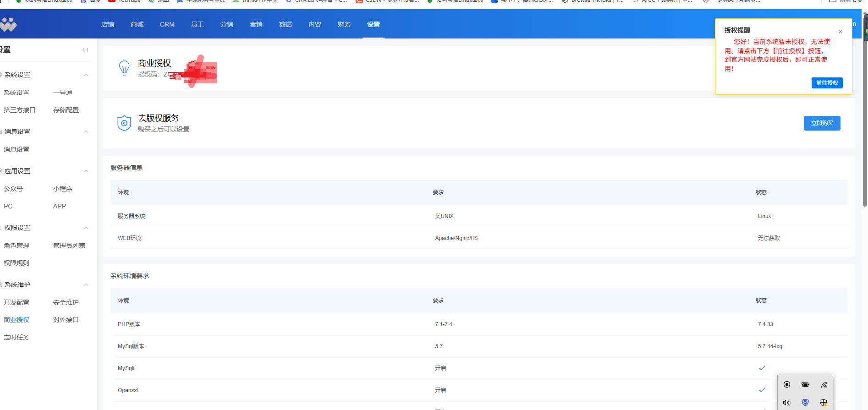Open the 小程序 sidebar link
This screenshot has height=410, width=868.
coord(63,189)
